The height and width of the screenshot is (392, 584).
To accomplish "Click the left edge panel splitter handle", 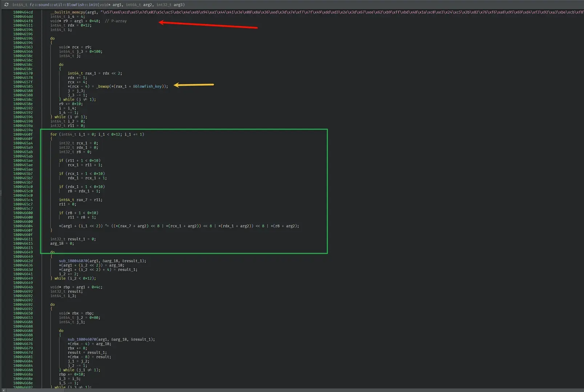I will 1,193.
